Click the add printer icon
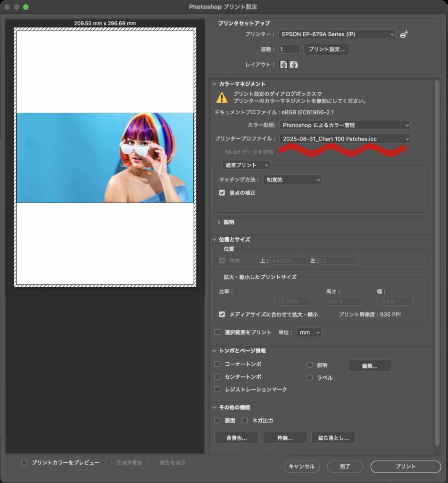The image size is (448, 483). point(404,34)
